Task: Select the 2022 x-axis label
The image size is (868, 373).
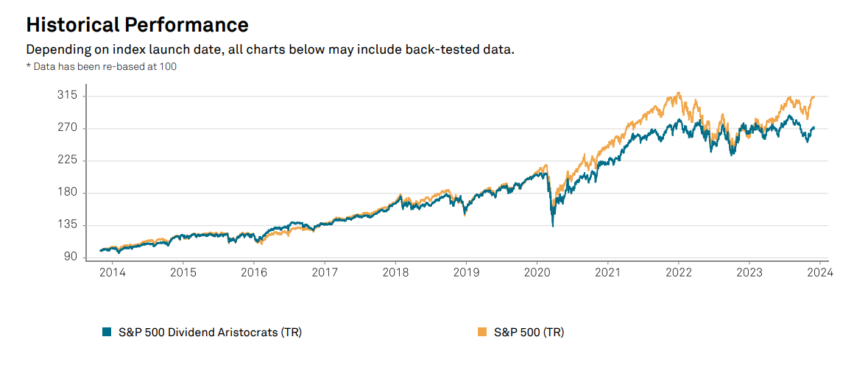Action: (678, 273)
